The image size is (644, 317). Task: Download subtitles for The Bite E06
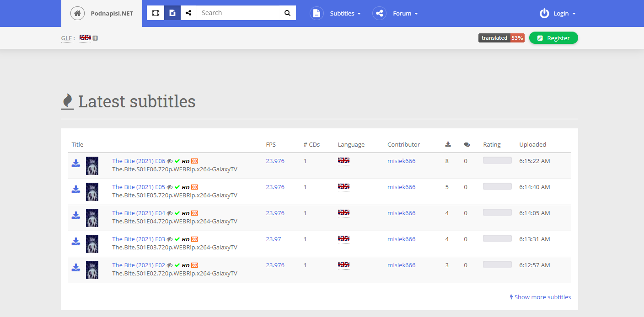click(x=75, y=164)
